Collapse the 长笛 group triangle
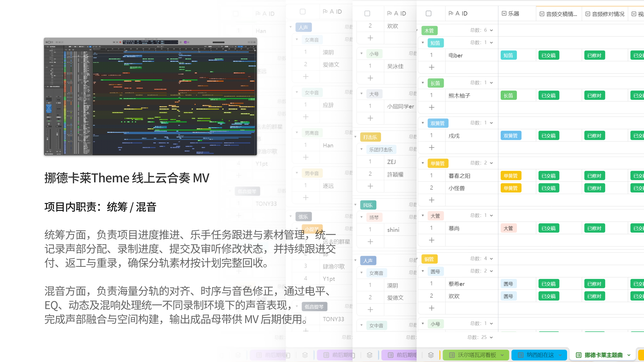Viewport: 644px width, 362px height. click(423, 83)
